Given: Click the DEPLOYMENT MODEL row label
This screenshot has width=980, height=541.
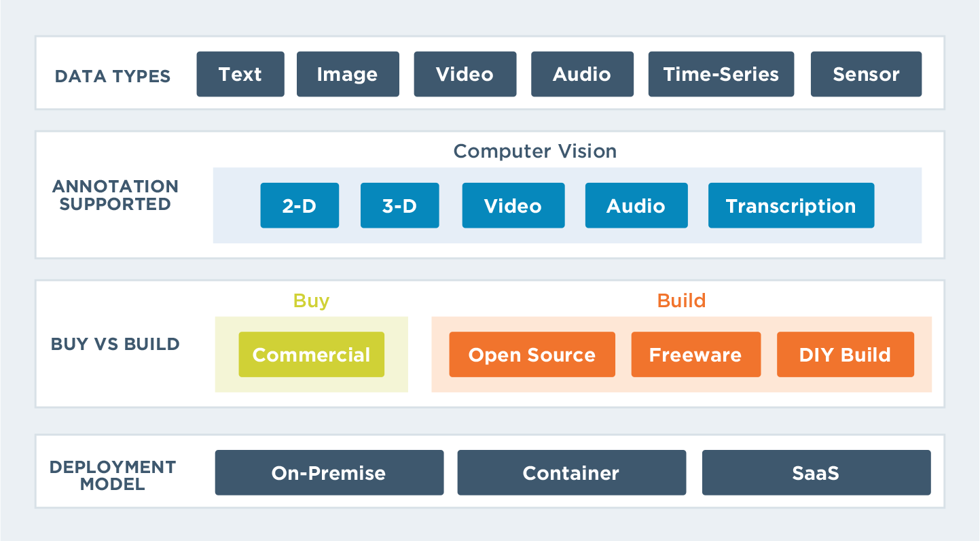Looking at the screenshot, I should coord(113,476).
